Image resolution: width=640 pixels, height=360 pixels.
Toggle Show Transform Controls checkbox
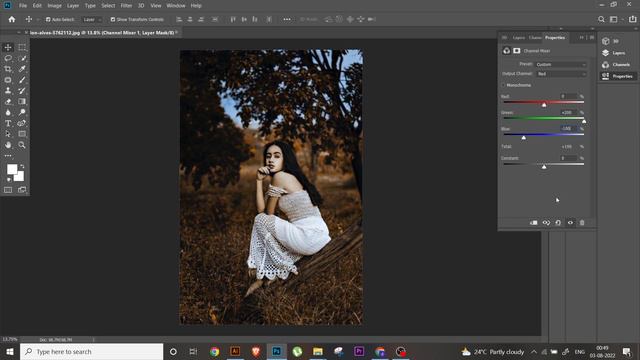[113, 19]
